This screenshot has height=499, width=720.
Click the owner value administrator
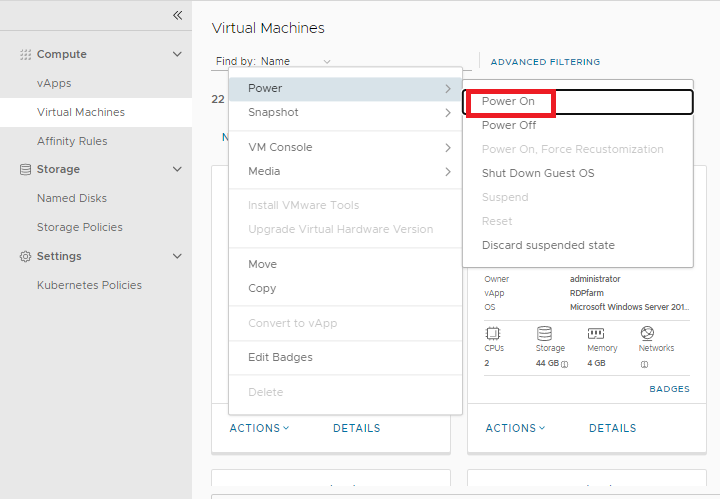[595, 279]
